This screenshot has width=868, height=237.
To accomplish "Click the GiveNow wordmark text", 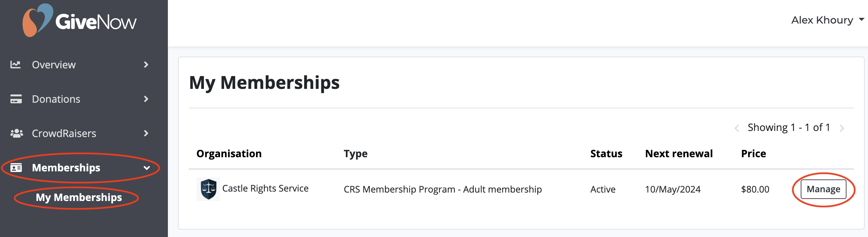I will click(x=96, y=22).
